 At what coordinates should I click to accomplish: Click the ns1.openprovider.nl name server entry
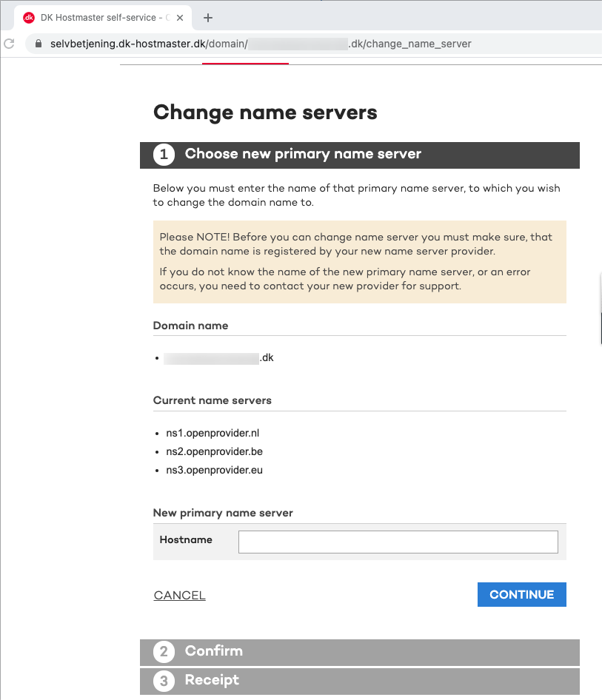click(x=213, y=433)
